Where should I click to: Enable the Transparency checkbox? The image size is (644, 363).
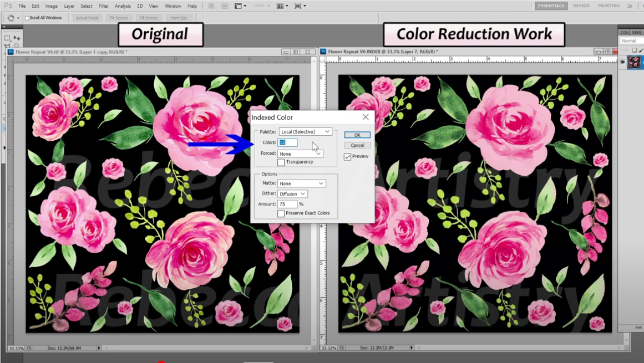tap(281, 162)
